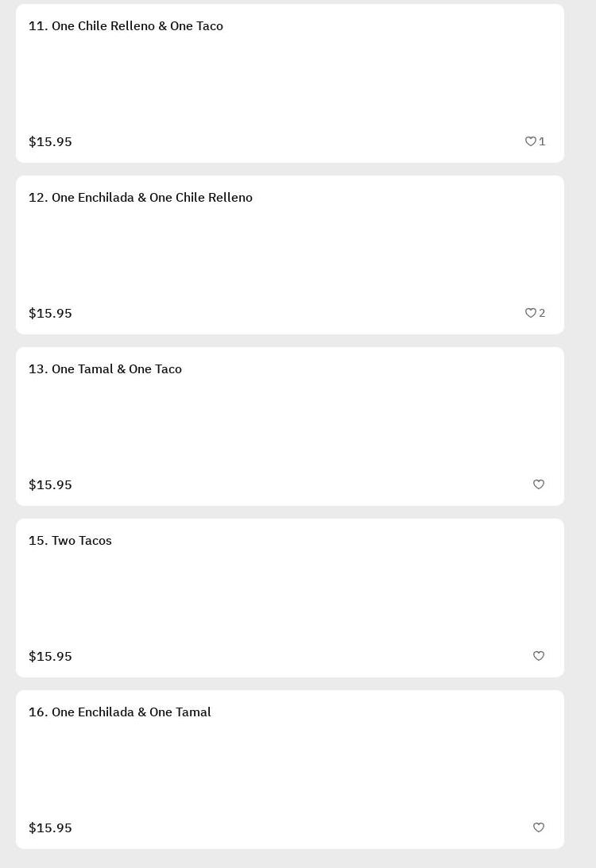Click the Two Tacos price
Viewport: 596px width, 868px height.
pos(50,657)
